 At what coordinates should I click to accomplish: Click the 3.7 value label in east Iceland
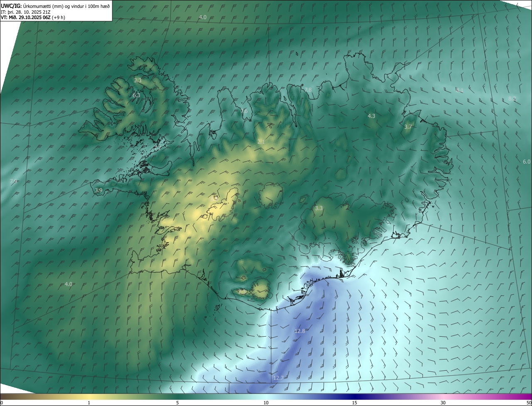click(408, 127)
